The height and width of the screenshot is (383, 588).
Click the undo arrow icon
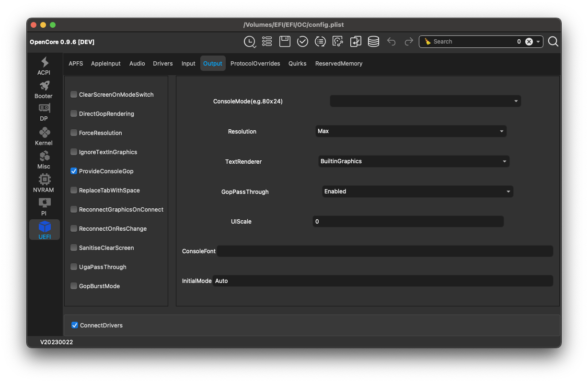coord(391,42)
